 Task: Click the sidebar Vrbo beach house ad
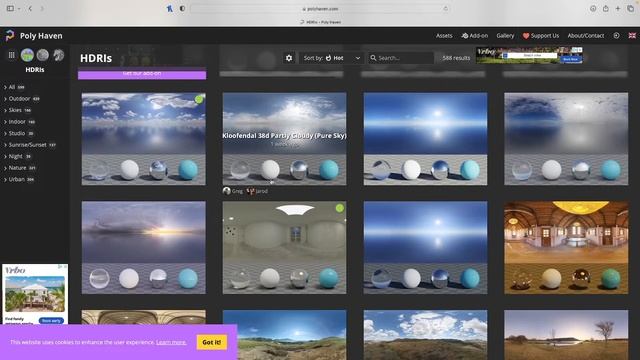[x=35, y=294]
